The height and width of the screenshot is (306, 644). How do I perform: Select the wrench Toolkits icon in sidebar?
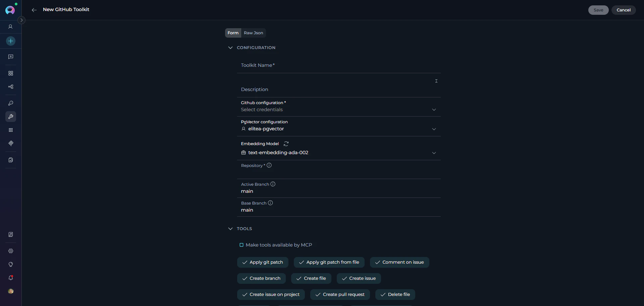tap(11, 117)
